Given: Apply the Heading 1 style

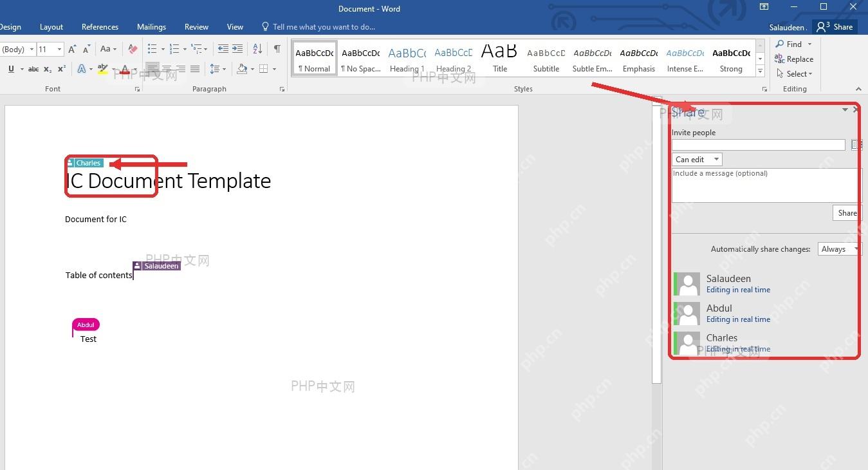Looking at the screenshot, I should click(407, 59).
